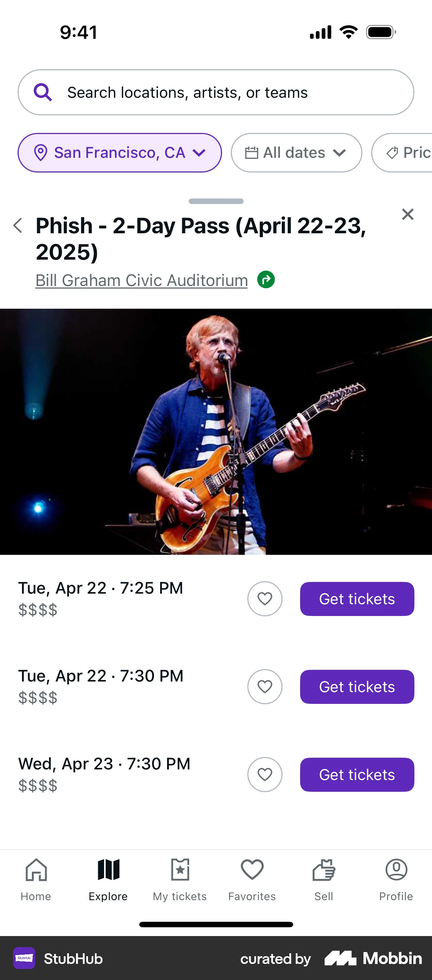Open directions via the green arrow icon

[x=266, y=280]
